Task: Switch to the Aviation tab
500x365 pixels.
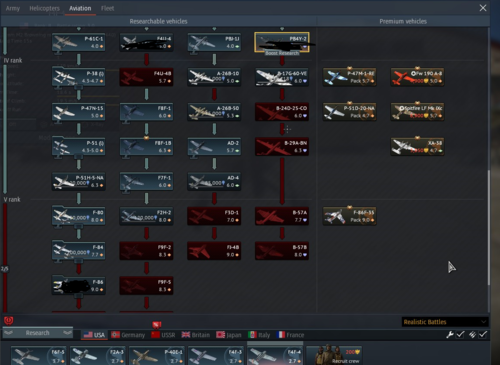Action: click(x=80, y=8)
